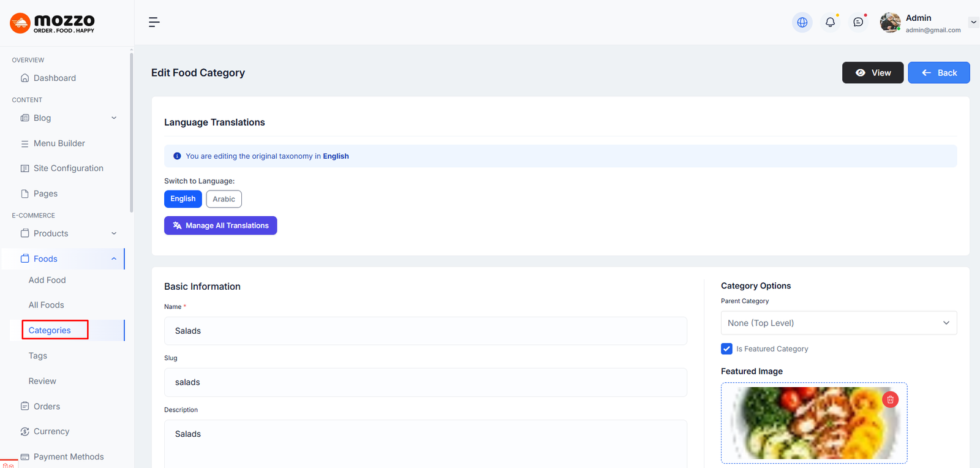This screenshot has height=468, width=980.
Task: Open the chat messages icon
Action: [858, 22]
